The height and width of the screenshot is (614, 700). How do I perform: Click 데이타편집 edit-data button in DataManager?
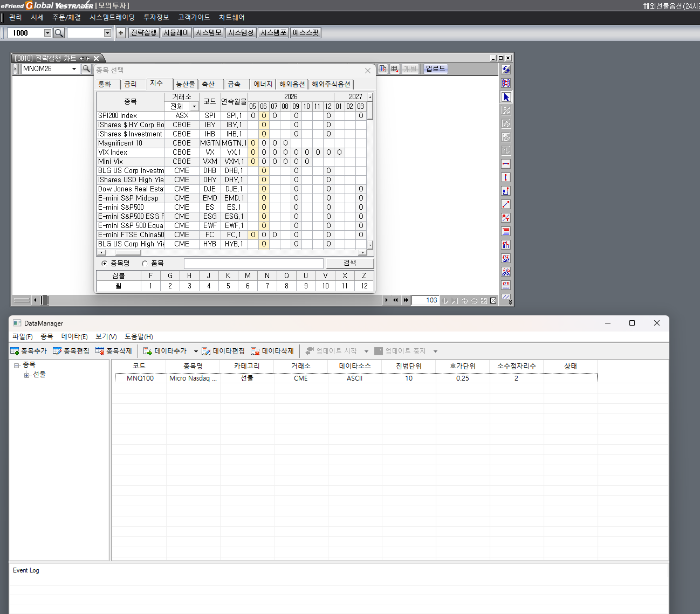pyautogui.click(x=223, y=351)
